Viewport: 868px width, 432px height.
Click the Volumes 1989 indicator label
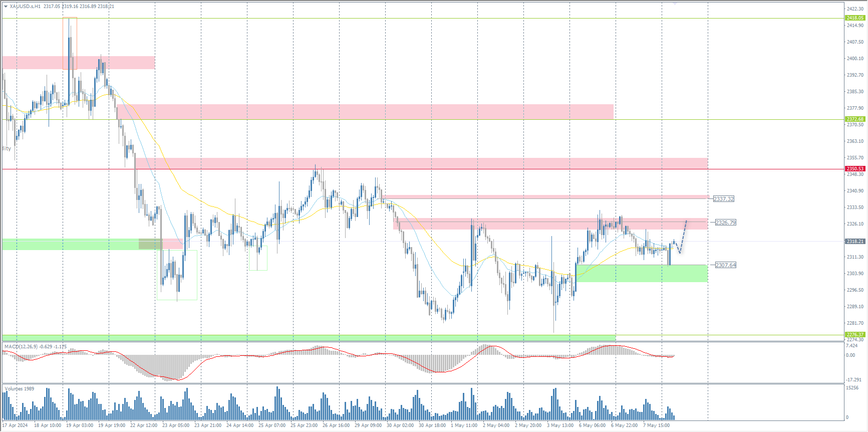(x=20, y=389)
